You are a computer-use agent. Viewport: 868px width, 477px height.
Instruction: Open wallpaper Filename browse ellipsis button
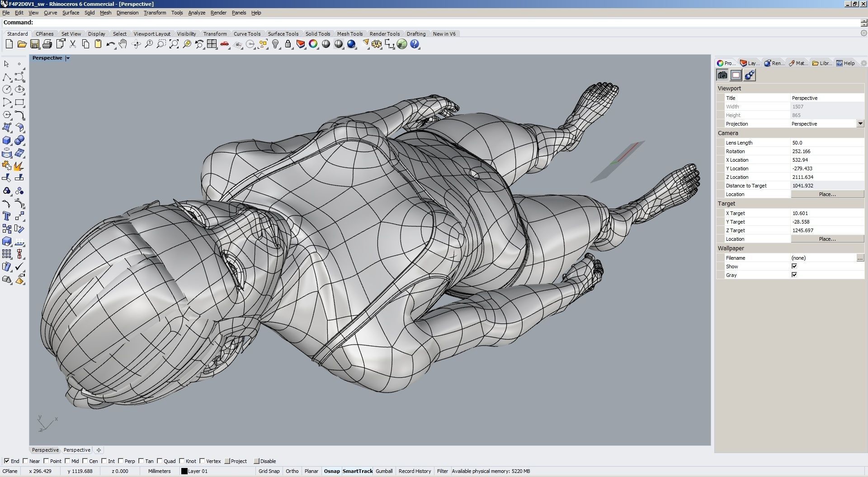pos(860,258)
